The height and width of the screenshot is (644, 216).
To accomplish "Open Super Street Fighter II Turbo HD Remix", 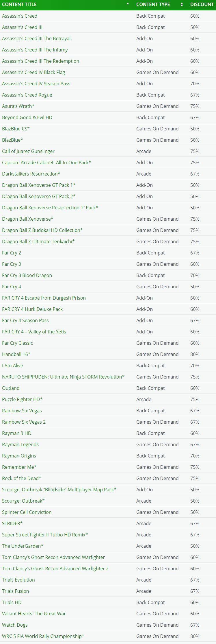I will [45, 535].
